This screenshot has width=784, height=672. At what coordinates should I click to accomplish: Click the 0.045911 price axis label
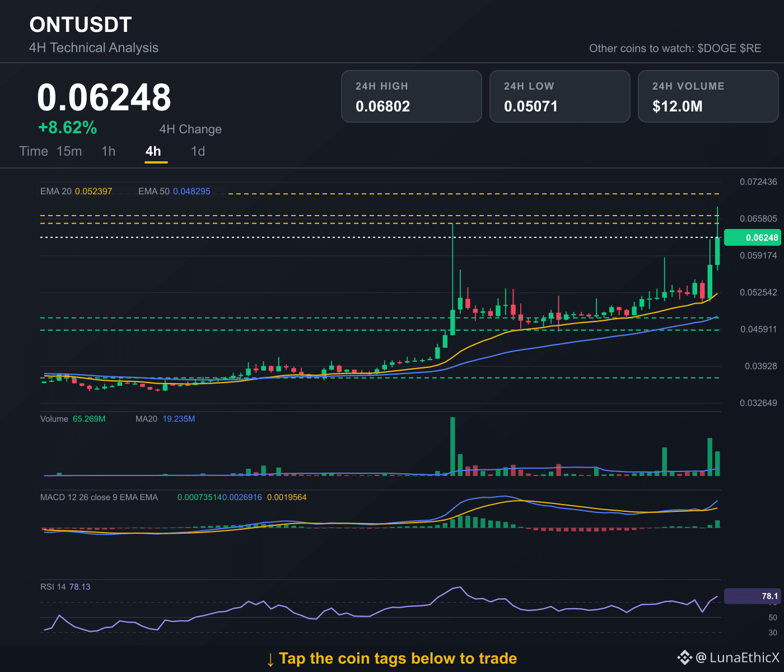pos(758,329)
